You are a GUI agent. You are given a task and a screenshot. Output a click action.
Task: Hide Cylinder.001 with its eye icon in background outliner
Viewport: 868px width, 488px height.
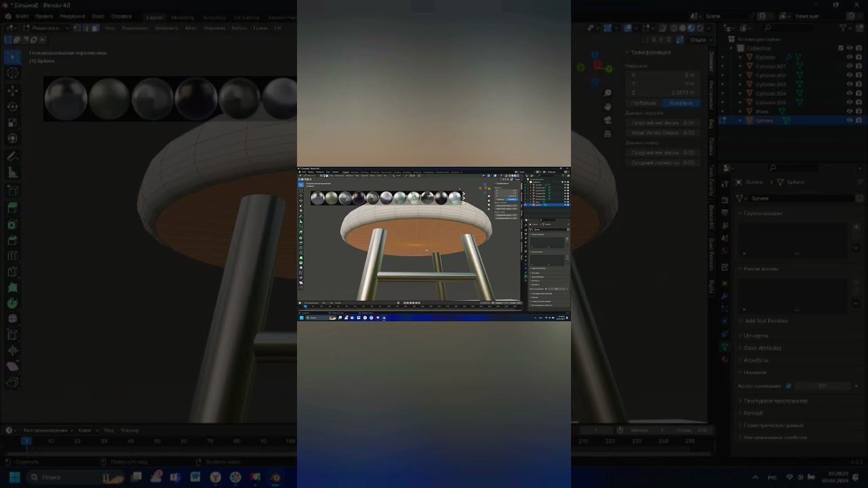click(850, 66)
